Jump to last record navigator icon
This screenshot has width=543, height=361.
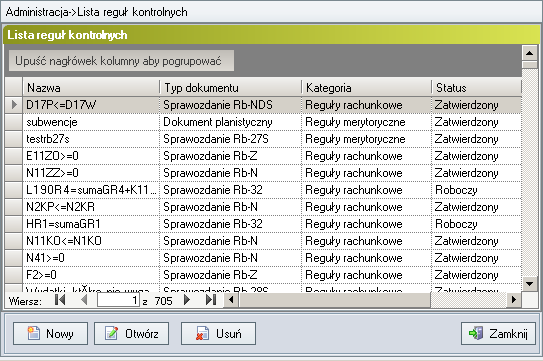tap(211, 300)
